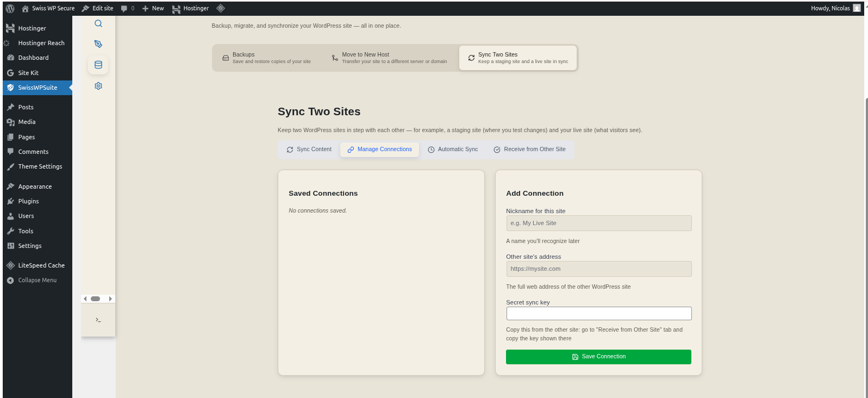This screenshot has width=868, height=398.
Task: Open the terminal console icon
Action: click(x=98, y=320)
